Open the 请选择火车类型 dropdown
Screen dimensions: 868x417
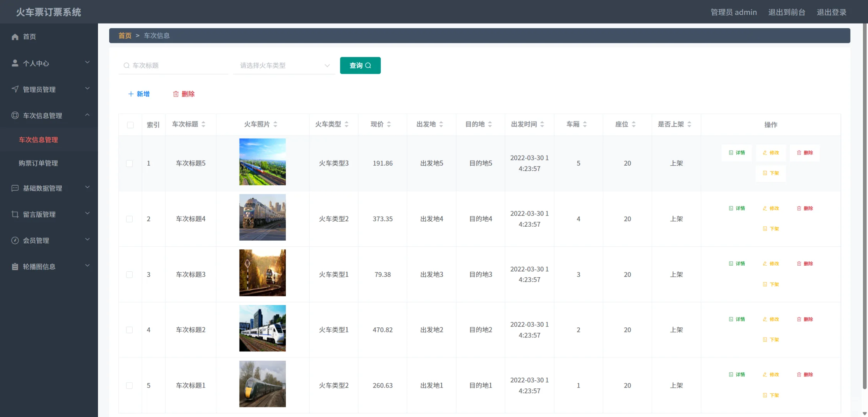click(x=284, y=65)
